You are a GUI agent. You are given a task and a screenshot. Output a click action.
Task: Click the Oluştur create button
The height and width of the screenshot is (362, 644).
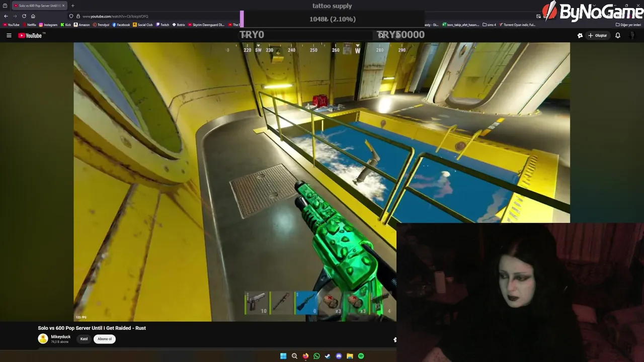pos(598,35)
